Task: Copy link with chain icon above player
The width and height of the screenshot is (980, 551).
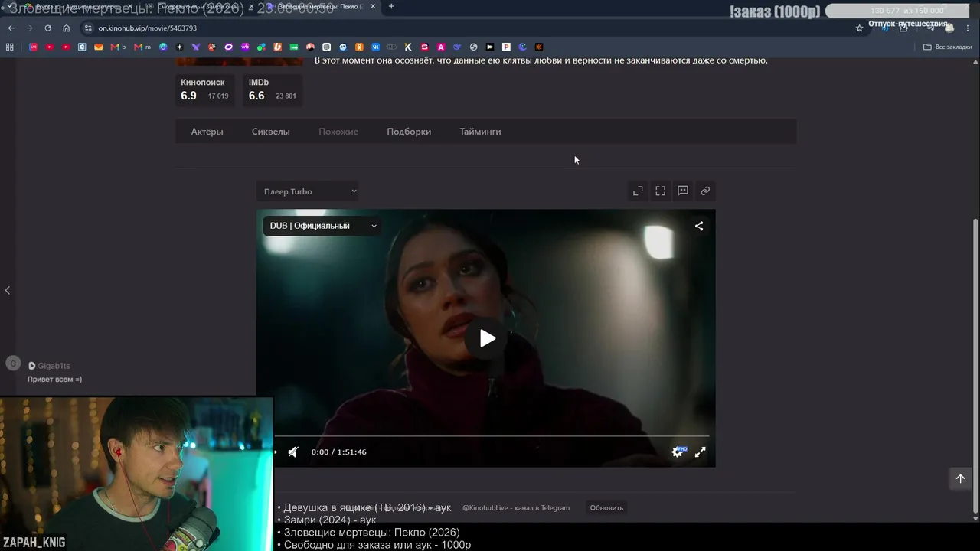Action: [x=705, y=191]
